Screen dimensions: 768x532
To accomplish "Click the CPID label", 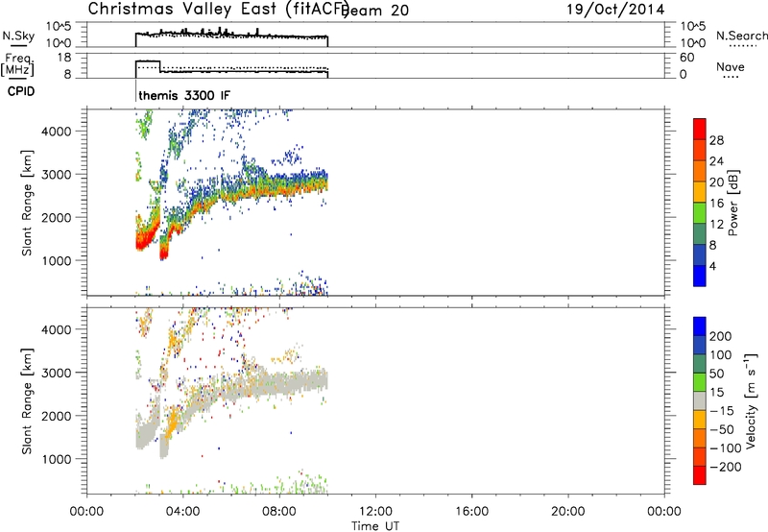I will pos(21,91).
